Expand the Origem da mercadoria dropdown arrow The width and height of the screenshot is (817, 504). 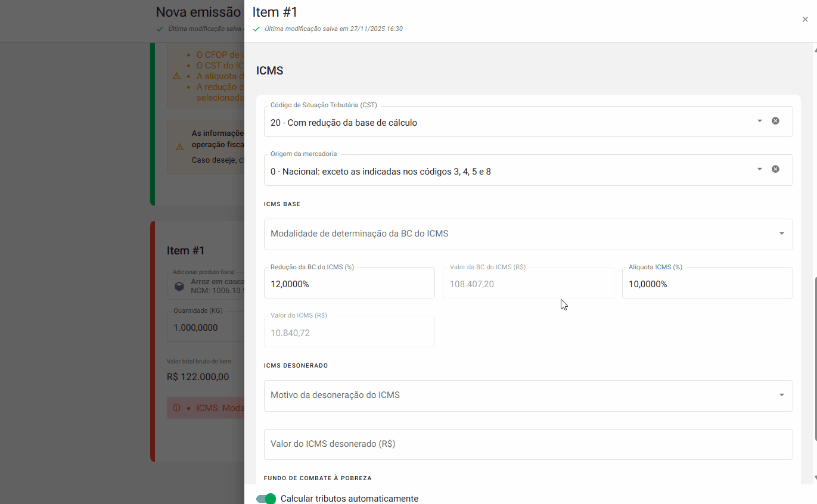pyautogui.click(x=759, y=169)
